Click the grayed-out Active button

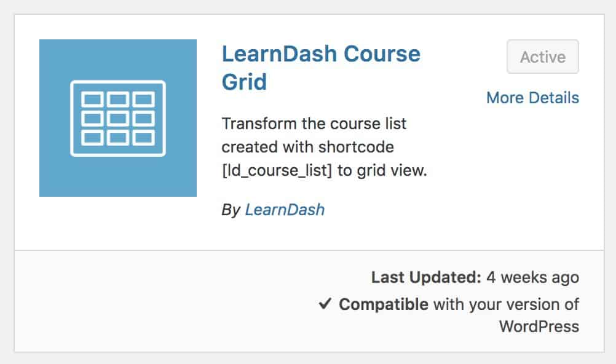[x=543, y=57]
